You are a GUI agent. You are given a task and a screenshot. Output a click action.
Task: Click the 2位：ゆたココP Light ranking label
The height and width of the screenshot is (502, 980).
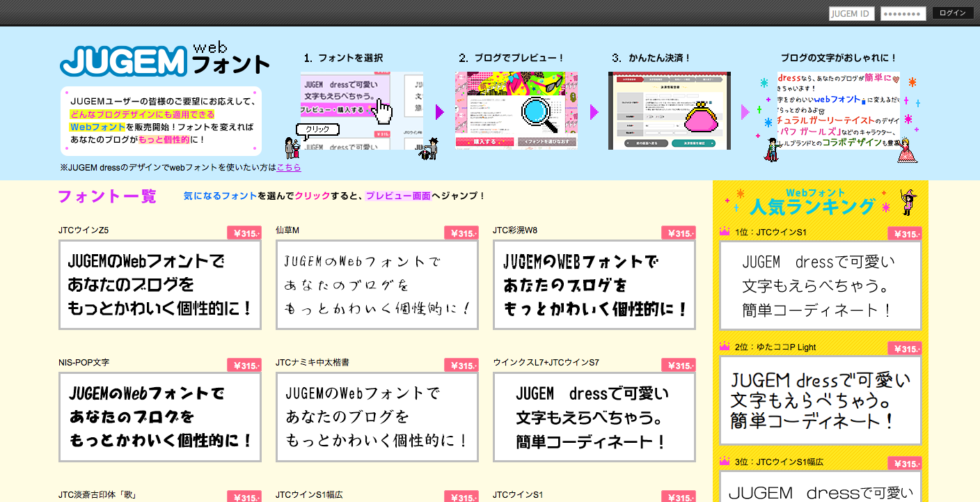775,347
